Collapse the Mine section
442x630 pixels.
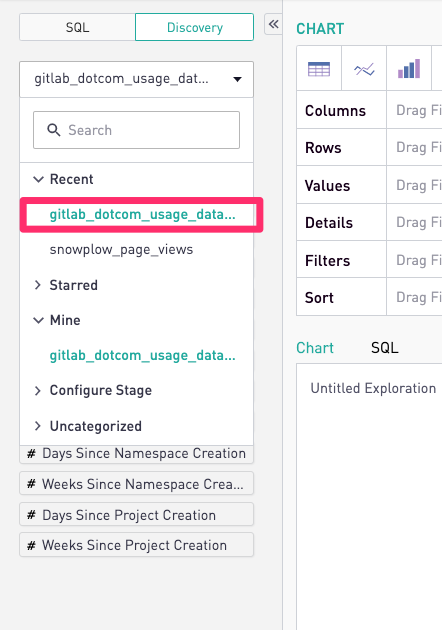38,320
